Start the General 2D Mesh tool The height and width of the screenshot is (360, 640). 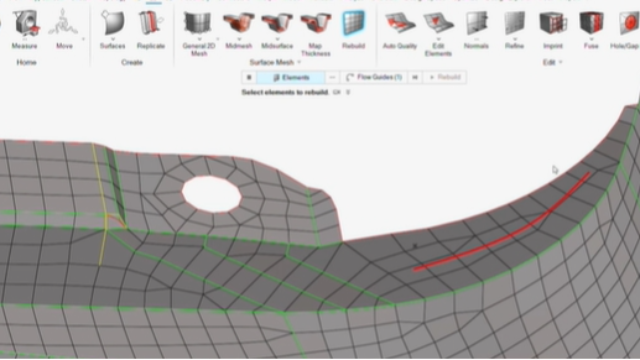199,33
